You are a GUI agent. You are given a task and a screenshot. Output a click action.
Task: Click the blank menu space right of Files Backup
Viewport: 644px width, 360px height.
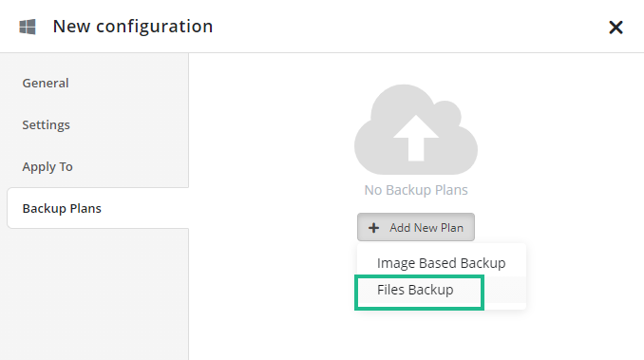click(504, 290)
